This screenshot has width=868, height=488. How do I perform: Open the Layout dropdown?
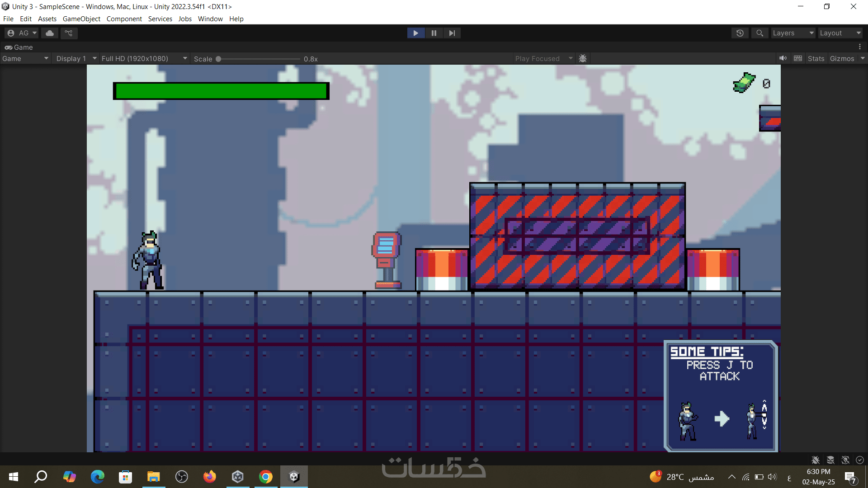coord(840,33)
